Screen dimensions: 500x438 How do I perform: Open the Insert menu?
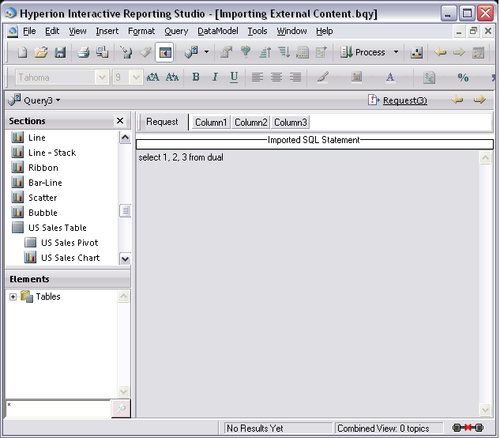(x=107, y=31)
